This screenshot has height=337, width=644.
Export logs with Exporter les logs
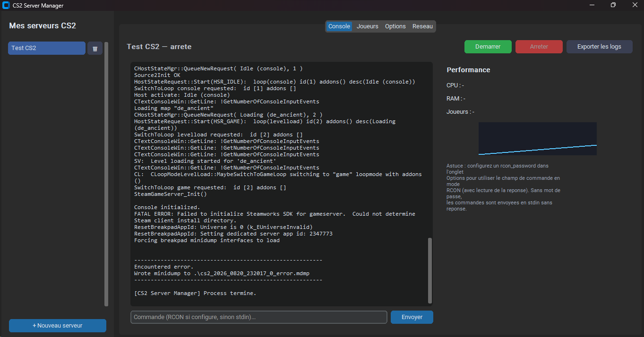click(599, 47)
